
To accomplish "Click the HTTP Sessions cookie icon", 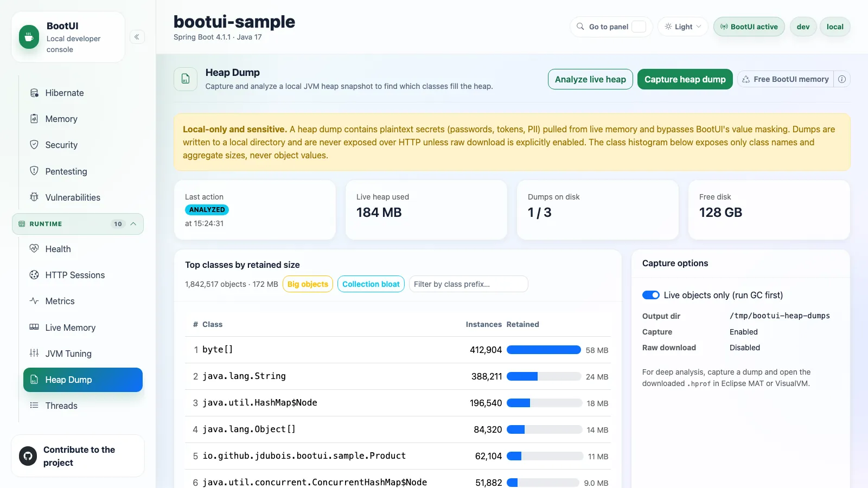I will pos(34,275).
